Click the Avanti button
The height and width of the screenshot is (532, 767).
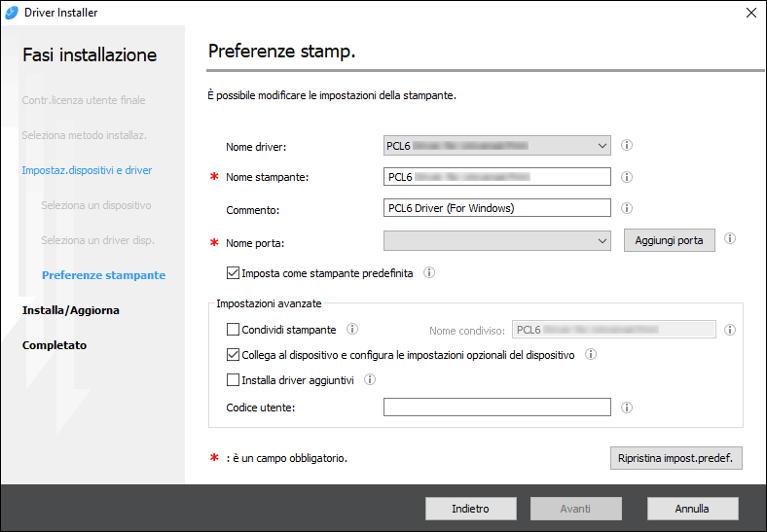click(x=576, y=509)
